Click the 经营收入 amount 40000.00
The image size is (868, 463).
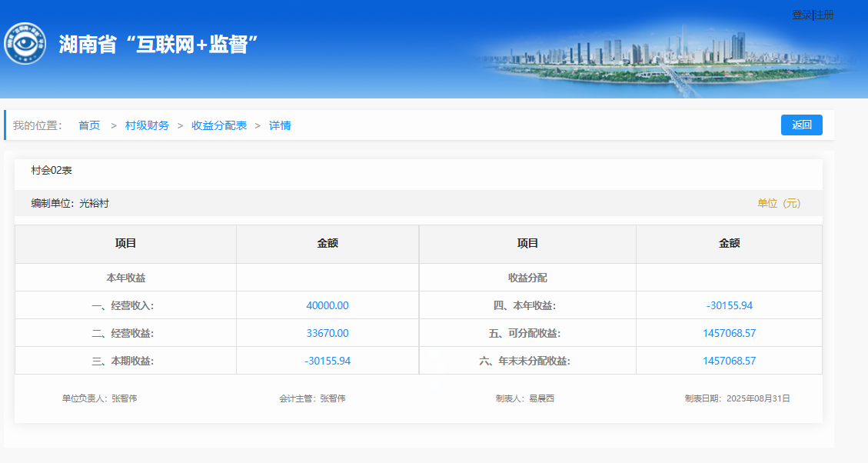pos(327,305)
